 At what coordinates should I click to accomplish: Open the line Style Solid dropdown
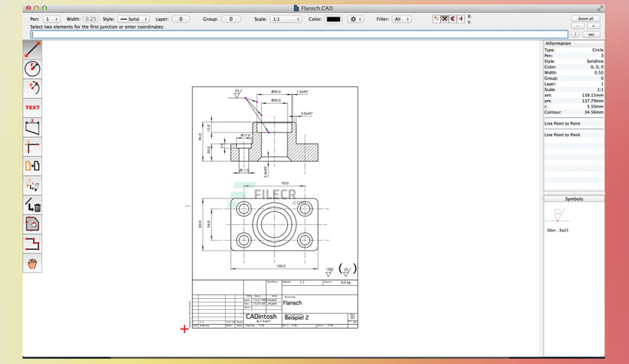134,19
